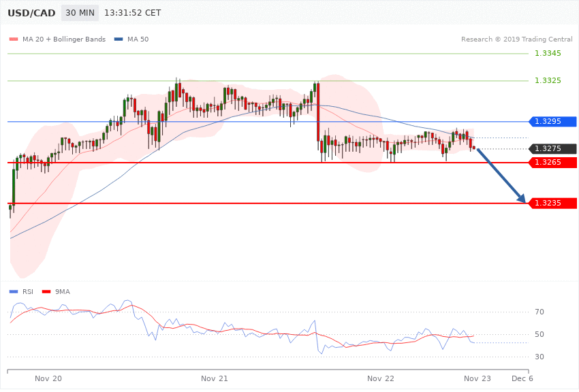The height and width of the screenshot is (392, 579).
Task: Click the RSI legend color swatch
Action: (x=14, y=292)
